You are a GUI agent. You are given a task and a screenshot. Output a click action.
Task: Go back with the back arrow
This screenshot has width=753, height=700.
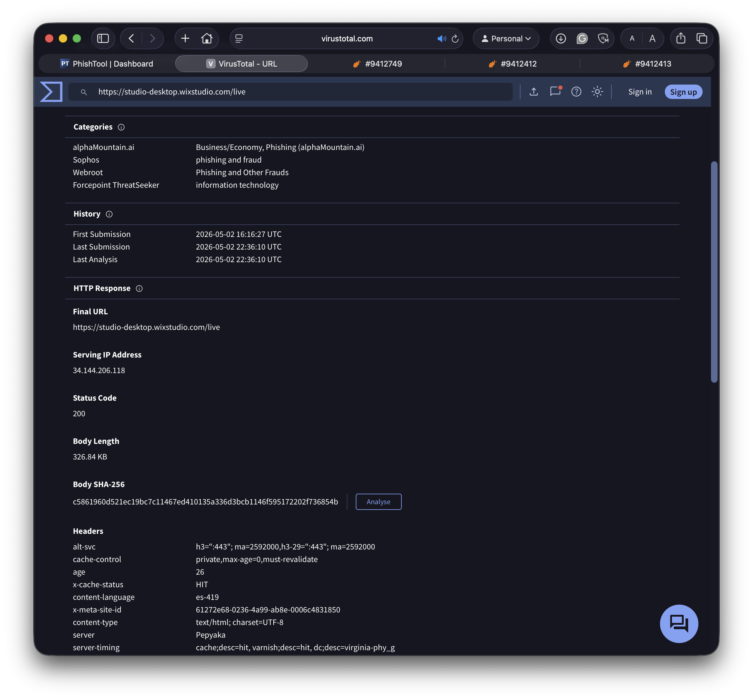point(131,38)
